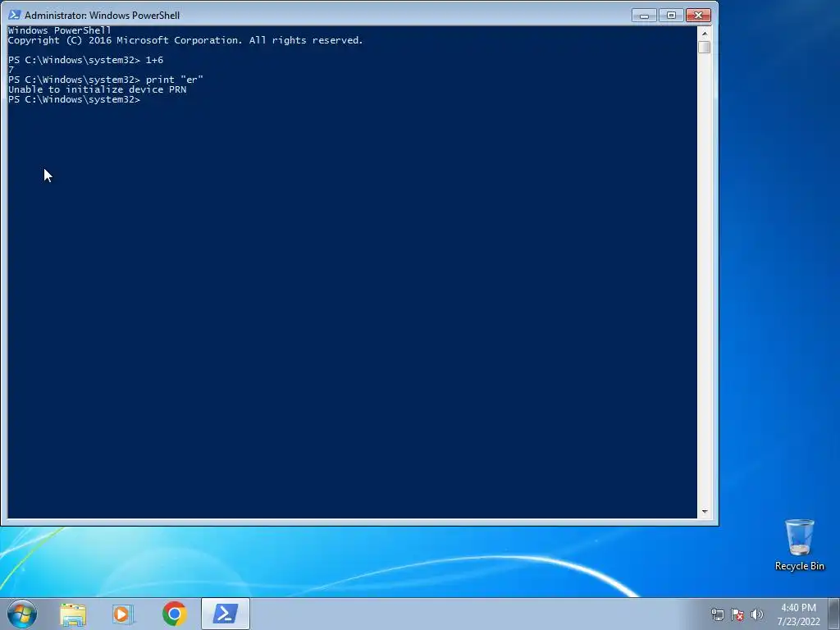
Task: Click the Show desktop strip beside the clock
Action: click(x=833, y=614)
